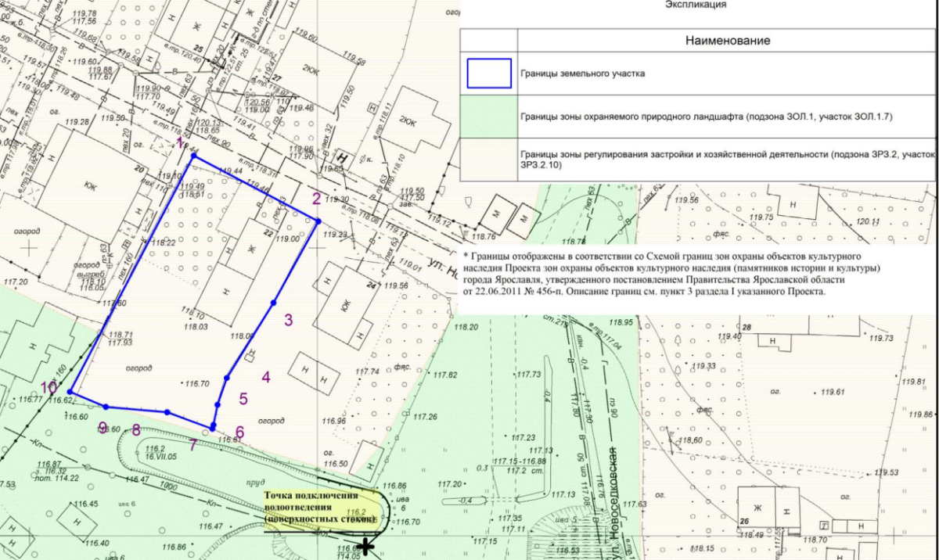
Task: Click the 'Границы земельного участка' legend text
Action: [582, 74]
